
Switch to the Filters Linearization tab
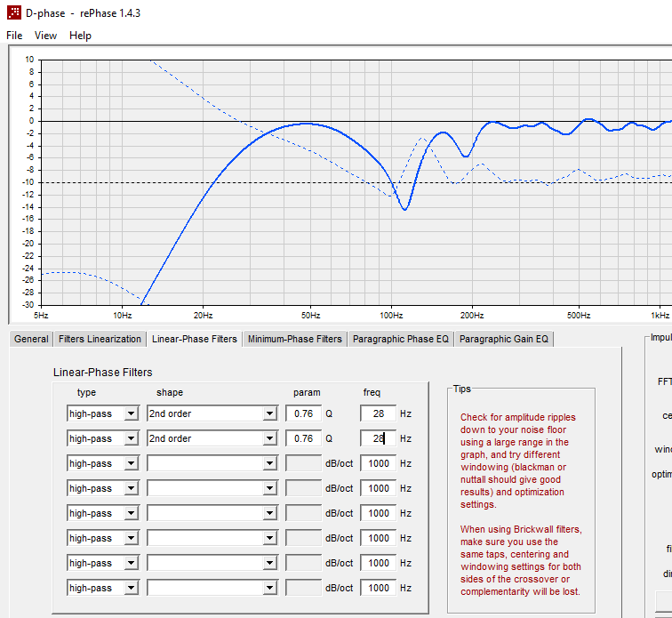[100, 339]
